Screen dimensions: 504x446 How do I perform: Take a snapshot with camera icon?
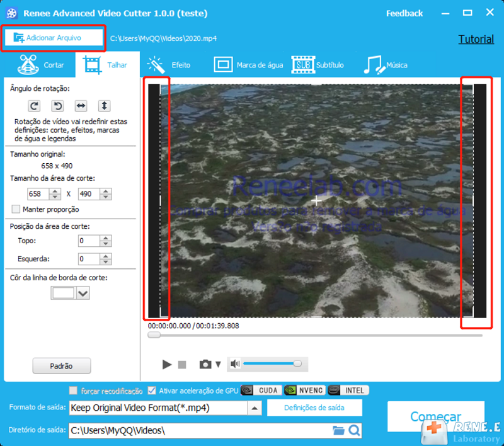(x=205, y=364)
